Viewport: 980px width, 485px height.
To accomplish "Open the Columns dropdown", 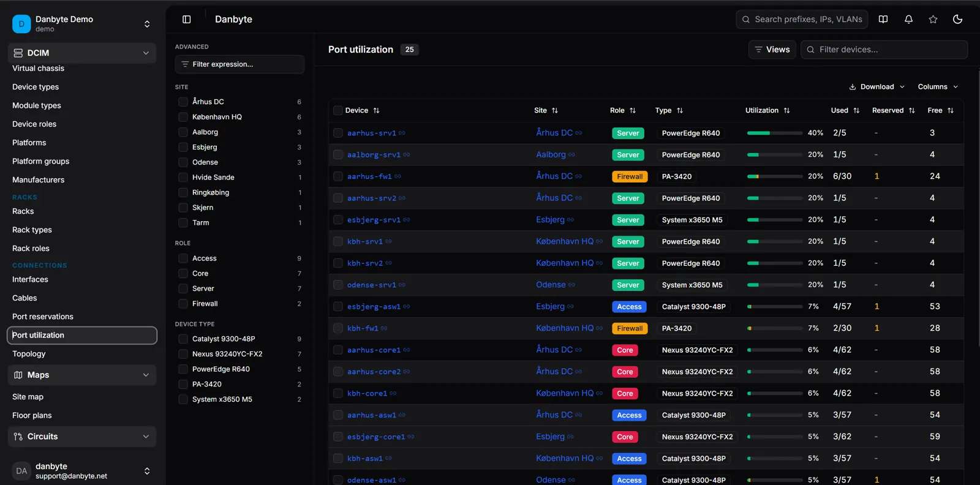I will [x=938, y=87].
